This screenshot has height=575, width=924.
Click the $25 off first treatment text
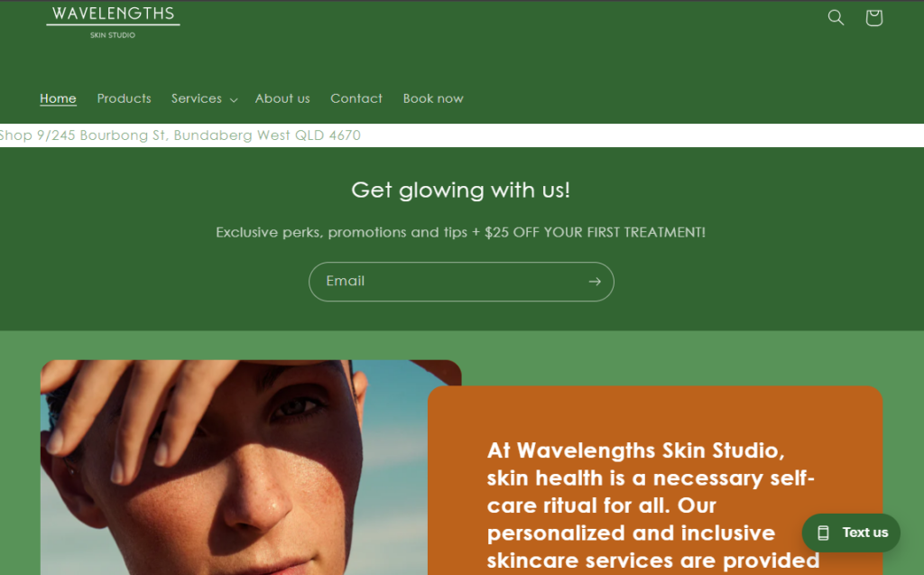[595, 232]
